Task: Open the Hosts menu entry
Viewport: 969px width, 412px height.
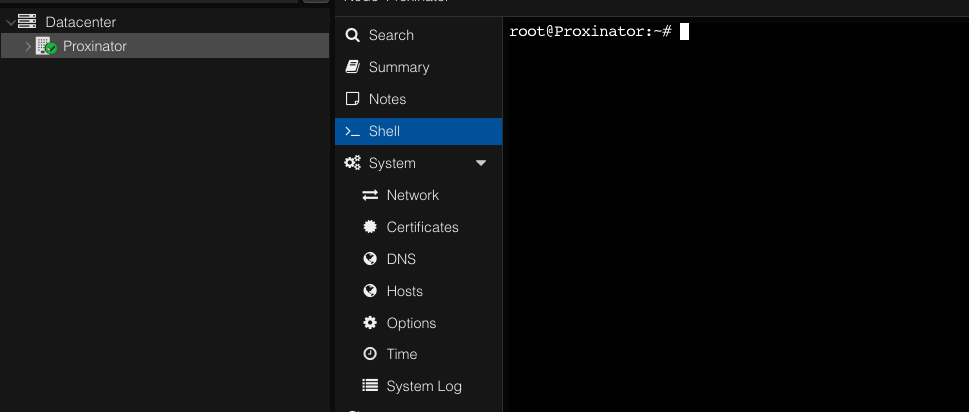Action: (x=404, y=291)
